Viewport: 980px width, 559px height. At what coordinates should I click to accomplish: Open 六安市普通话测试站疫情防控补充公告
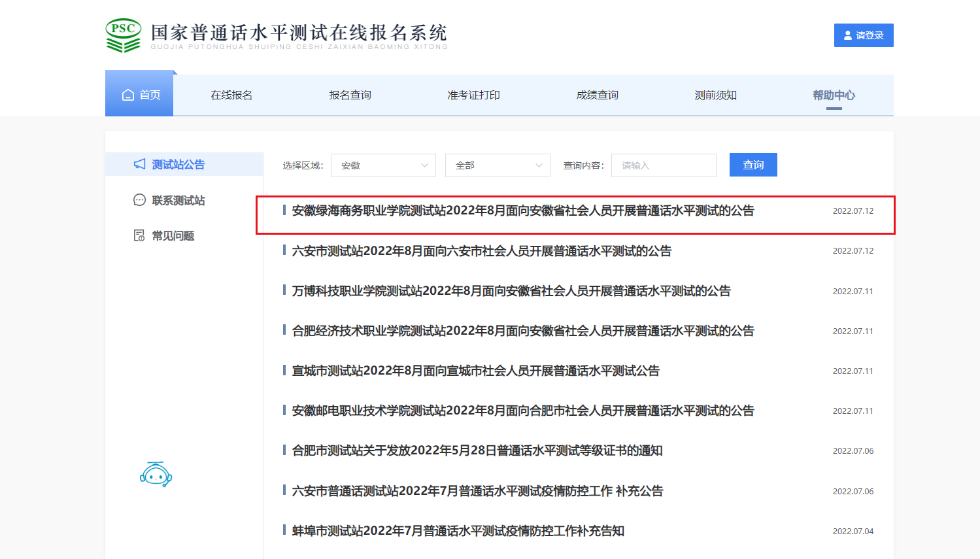coord(477,491)
